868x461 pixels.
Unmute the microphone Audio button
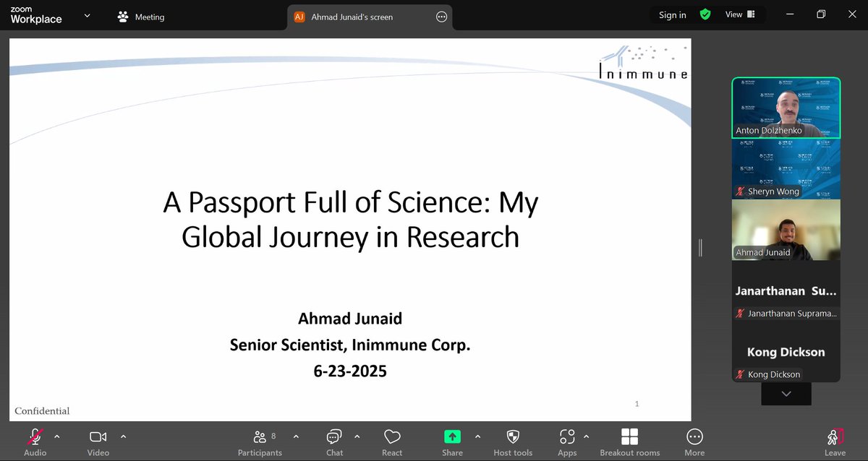click(x=35, y=442)
